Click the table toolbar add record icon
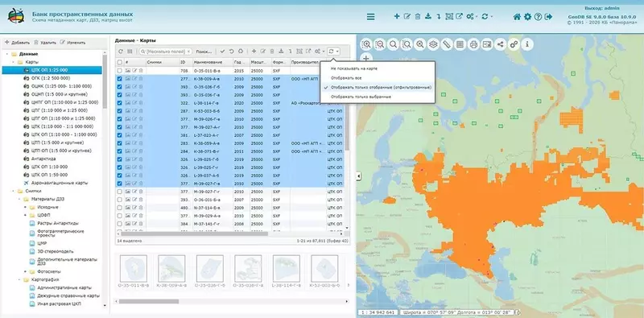This screenshot has width=644, height=318. tap(254, 52)
